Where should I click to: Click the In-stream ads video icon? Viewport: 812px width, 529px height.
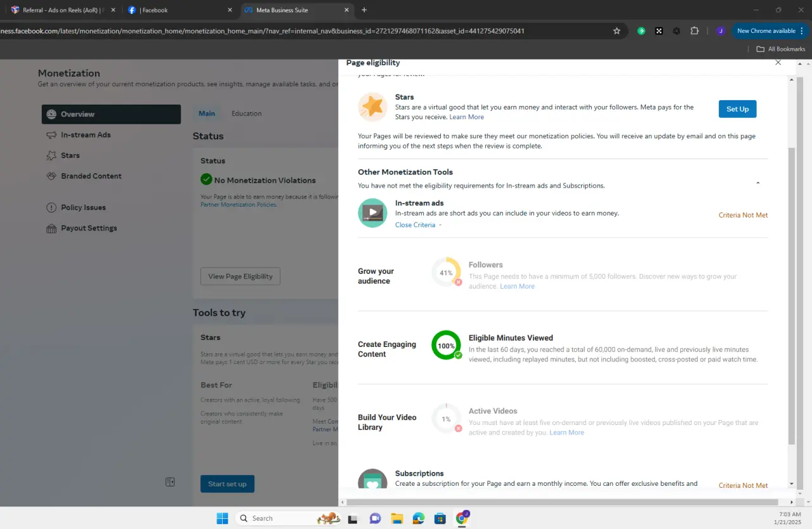point(372,213)
